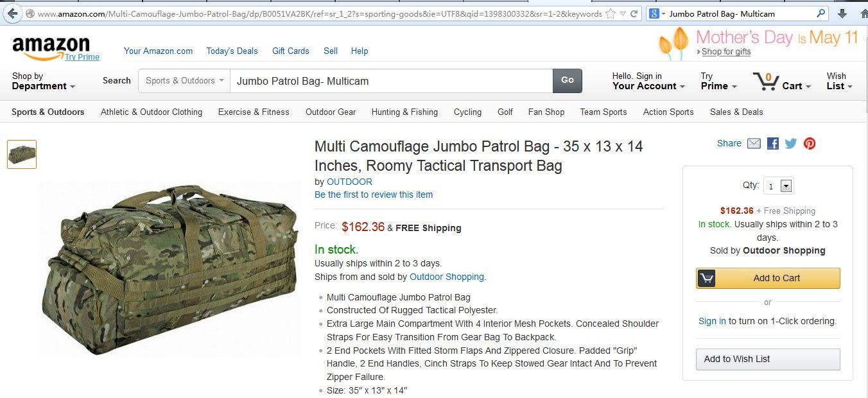Follow the Outdoor Shopping seller link
Viewport: 868px width, 398px height.
point(447,277)
